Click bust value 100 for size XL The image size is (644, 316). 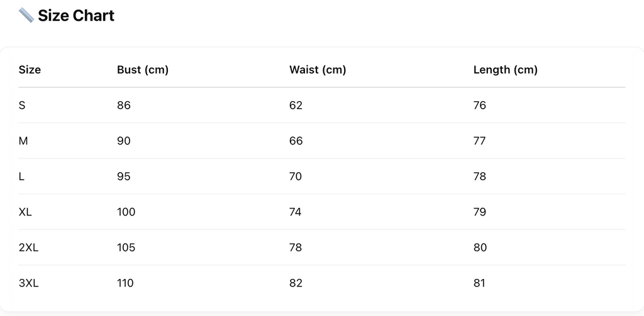[x=126, y=212]
